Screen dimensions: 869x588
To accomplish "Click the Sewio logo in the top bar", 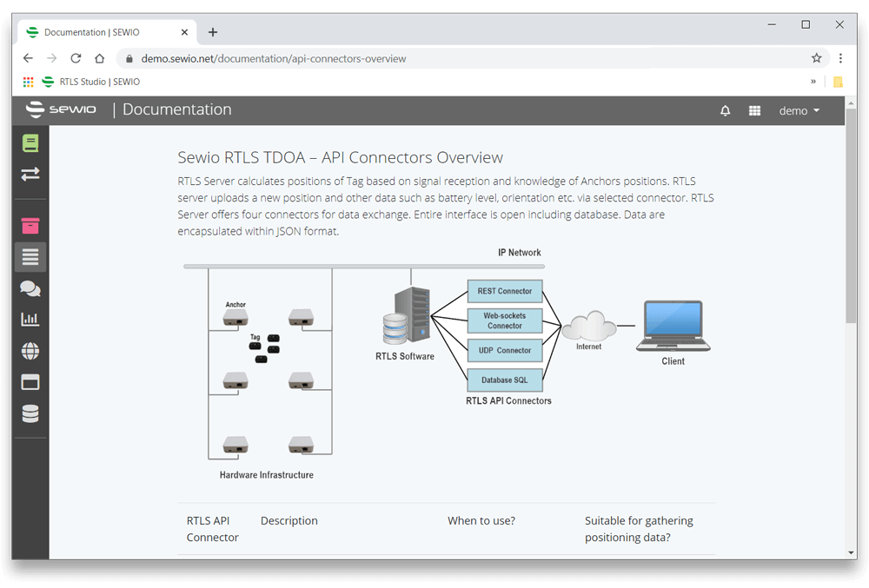I will coord(61,110).
